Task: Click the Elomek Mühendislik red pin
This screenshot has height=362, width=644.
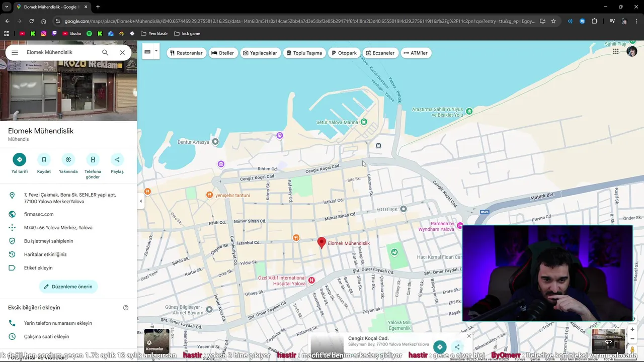Action: tap(322, 243)
